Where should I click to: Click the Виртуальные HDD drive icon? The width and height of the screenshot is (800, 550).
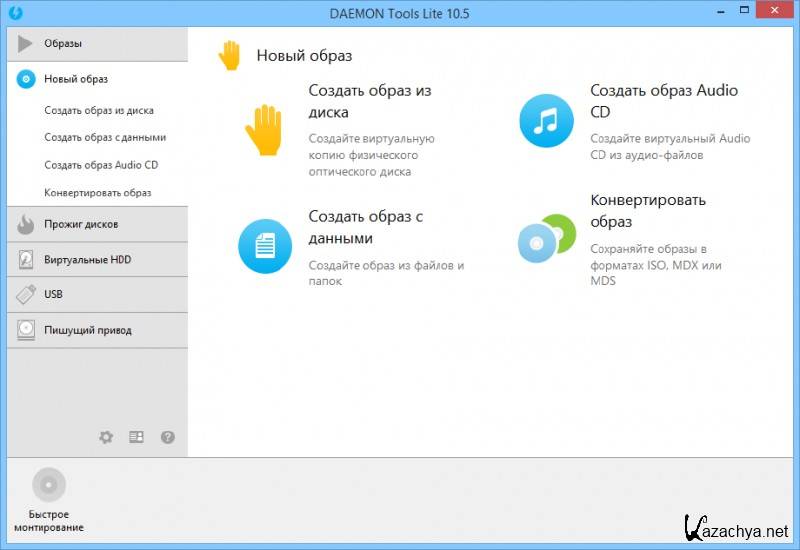(x=26, y=259)
